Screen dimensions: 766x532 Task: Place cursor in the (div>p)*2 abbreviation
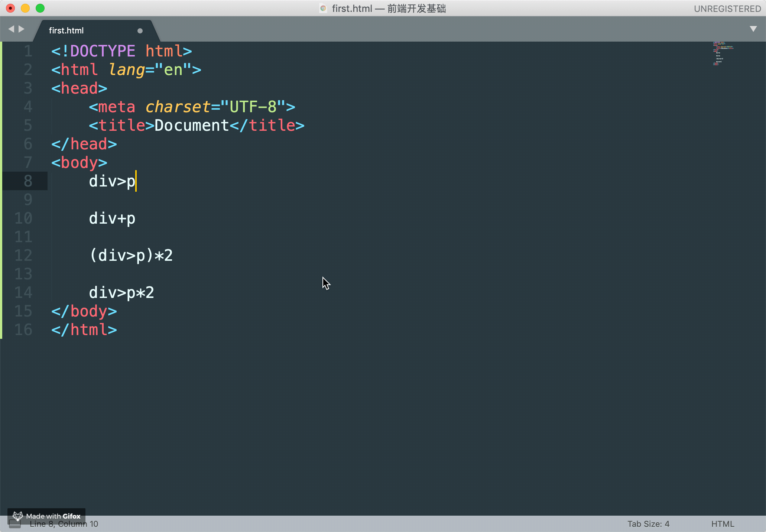click(x=131, y=256)
